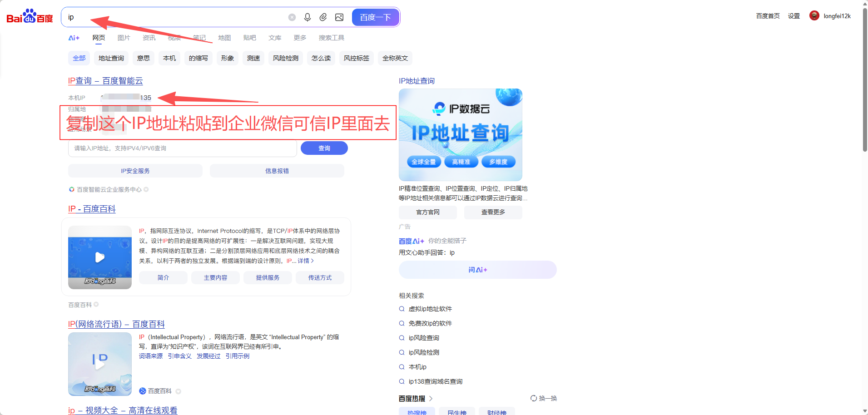Viewport: 868px width, 415px height.
Task: Click the 虚拟ip地址软件 related search
Action: click(430, 309)
